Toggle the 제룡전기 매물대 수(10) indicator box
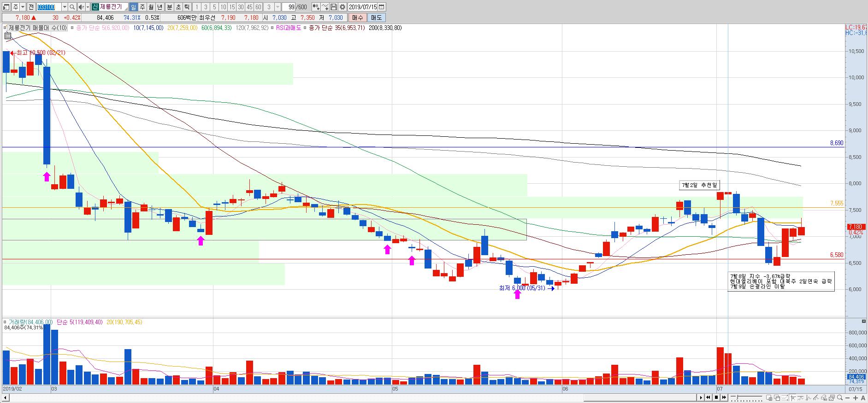Viewport: 868px width, 403px height. tap(37, 28)
